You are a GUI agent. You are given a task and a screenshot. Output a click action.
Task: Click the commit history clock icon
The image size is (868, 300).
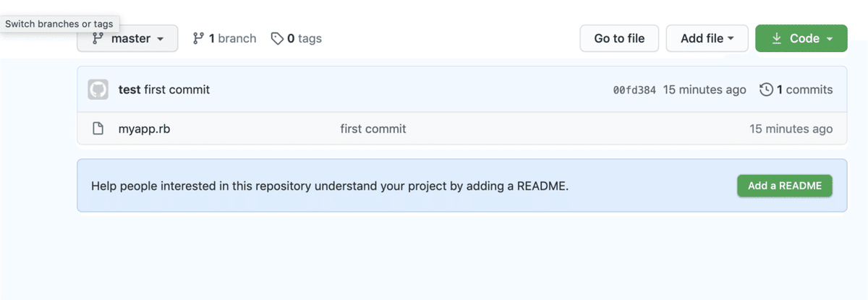tap(766, 90)
